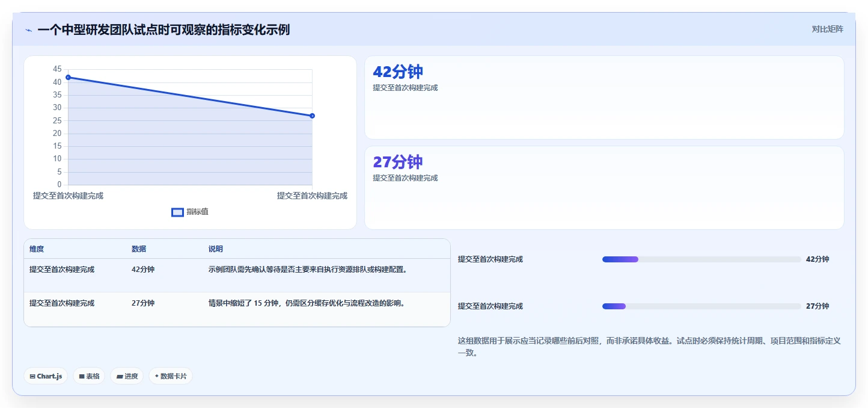Click the table note starting 示例团队需先确认
868x408 pixels.
pos(308,270)
